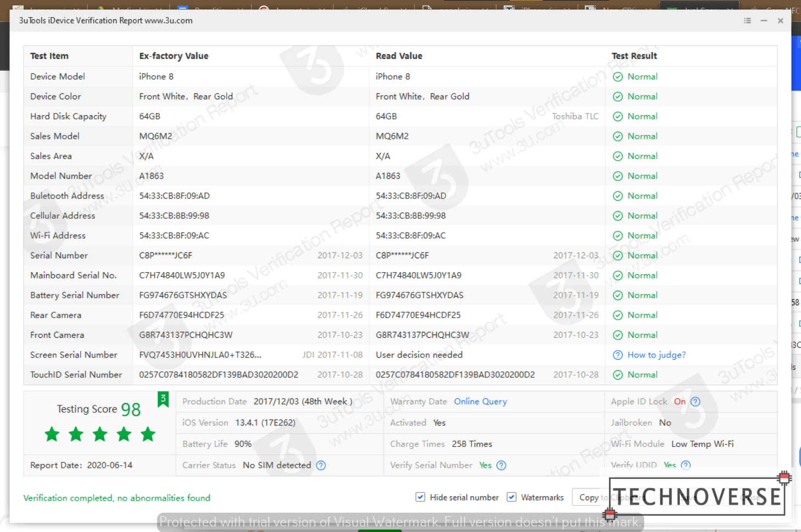Click help icon beside Apple ID Lock On

(696, 401)
